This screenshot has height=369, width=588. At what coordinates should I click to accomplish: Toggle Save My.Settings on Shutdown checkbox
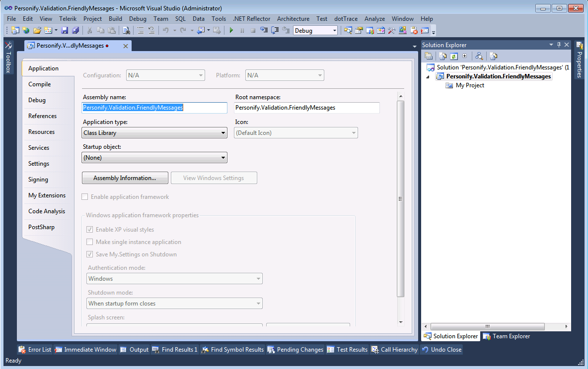89,254
